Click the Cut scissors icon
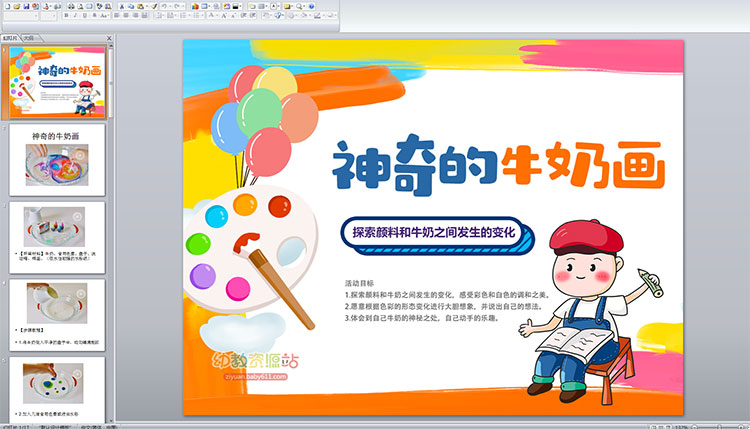Image resolution: width=750 pixels, height=429 pixels. coord(122,6)
